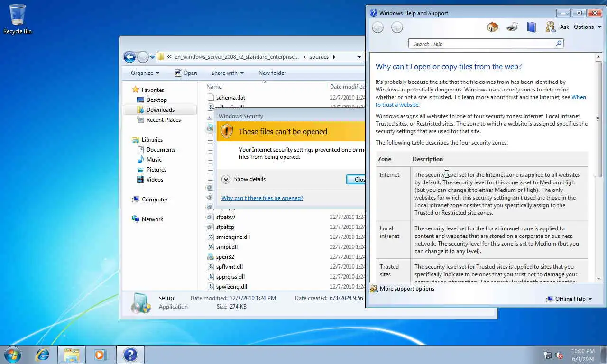Open the Recycle Bin desktop icon
The image size is (607, 364).
pyautogui.click(x=18, y=19)
